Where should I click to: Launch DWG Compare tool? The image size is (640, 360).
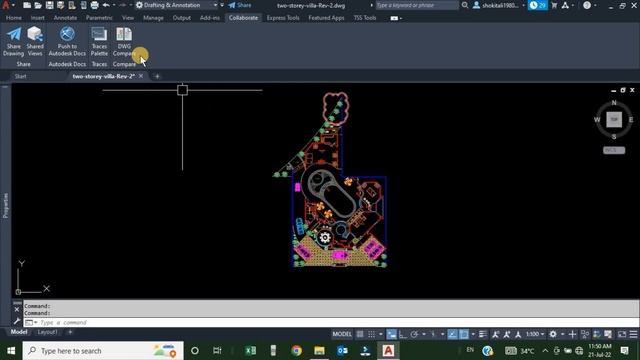click(124, 41)
